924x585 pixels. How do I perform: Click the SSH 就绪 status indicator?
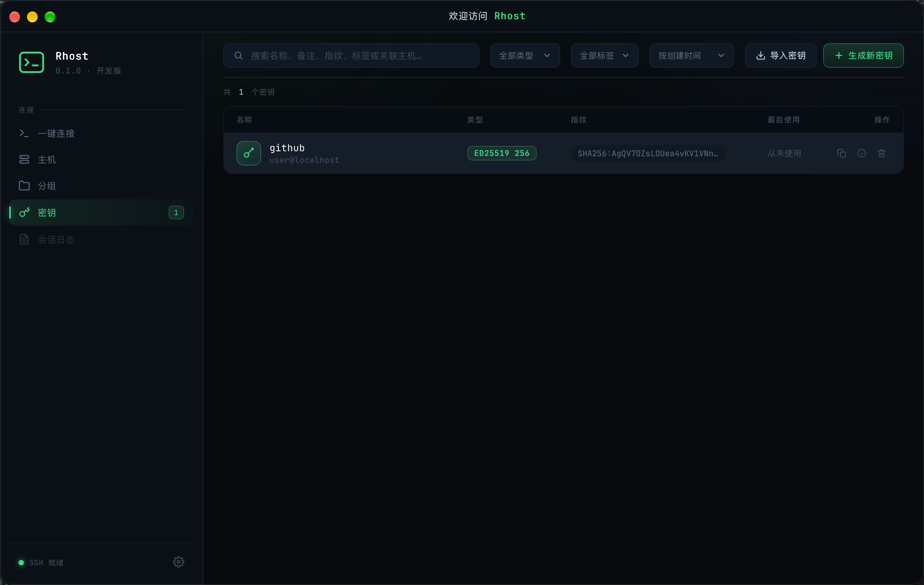[x=41, y=563]
